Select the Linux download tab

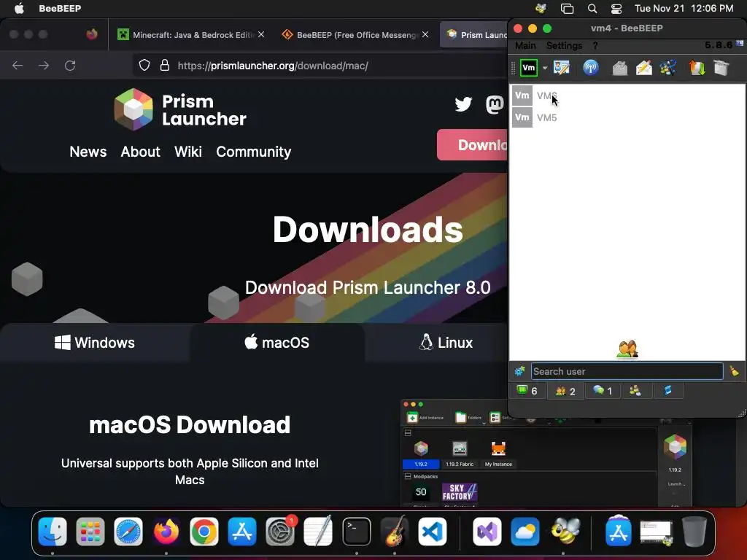click(x=446, y=343)
